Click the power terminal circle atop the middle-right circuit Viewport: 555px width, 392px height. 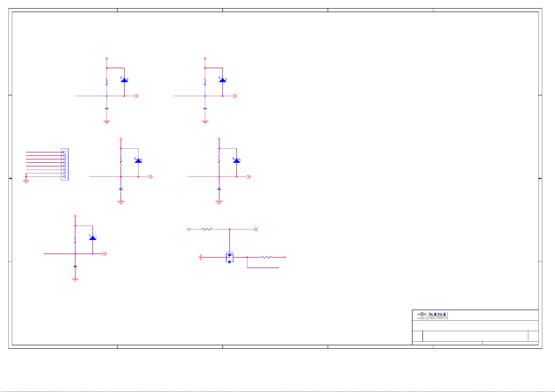[219, 139]
